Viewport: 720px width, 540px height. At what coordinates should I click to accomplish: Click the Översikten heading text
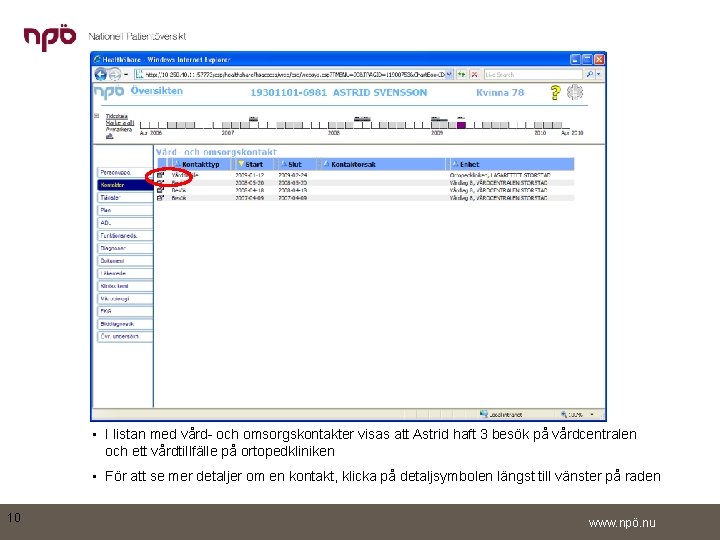157,91
